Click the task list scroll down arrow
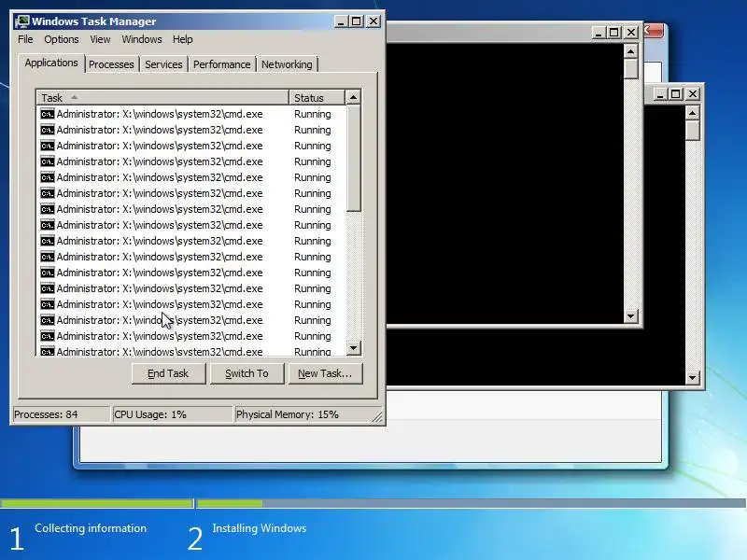 (353, 347)
